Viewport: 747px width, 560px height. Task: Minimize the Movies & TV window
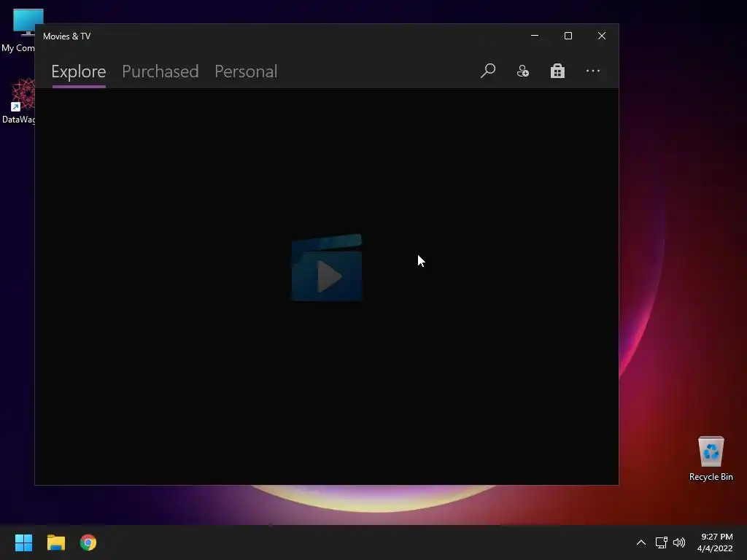tap(535, 36)
